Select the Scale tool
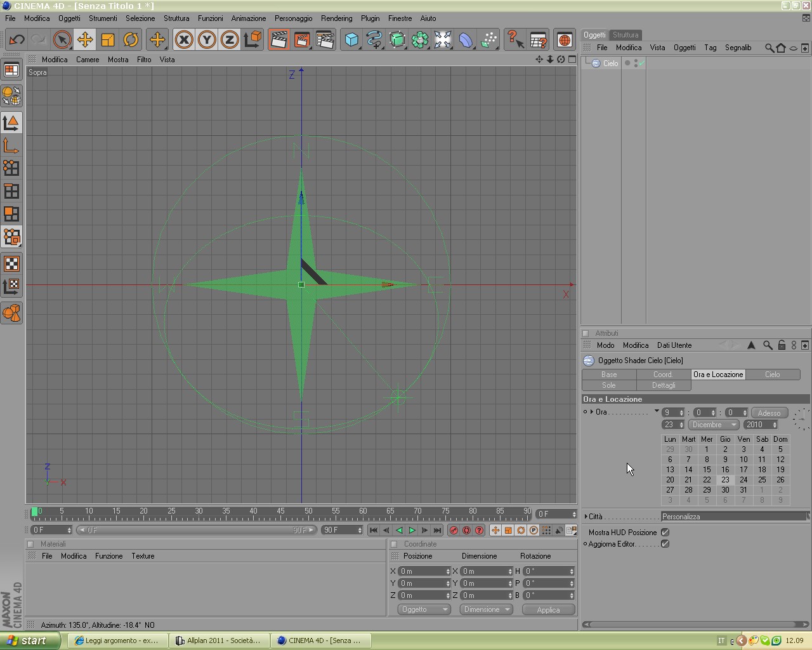Image resolution: width=812 pixels, height=650 pixels. [108, 40]
